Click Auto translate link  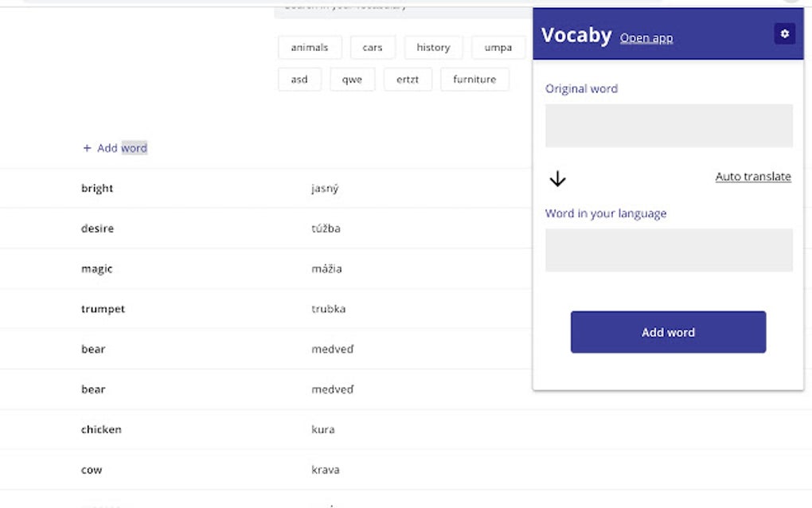click(753, 177)
